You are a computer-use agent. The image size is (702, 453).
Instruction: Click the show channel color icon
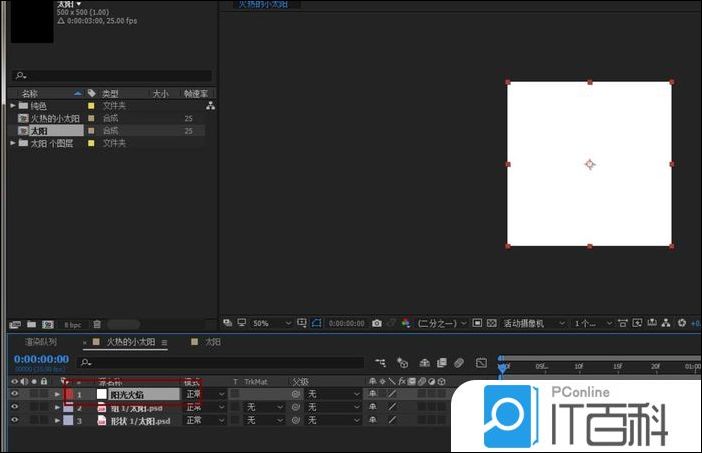[x=406, y=324]
